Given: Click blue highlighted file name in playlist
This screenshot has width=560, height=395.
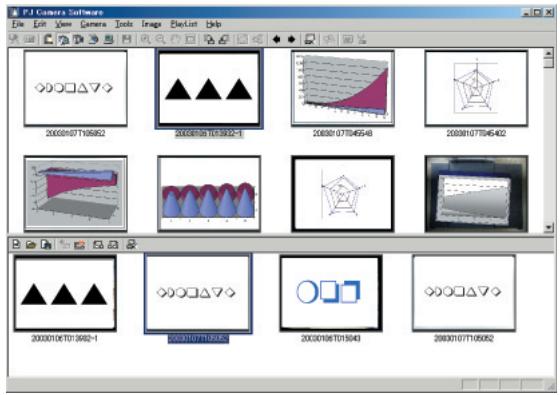Looking at the screenshot, I should click(x=198, y=339).
